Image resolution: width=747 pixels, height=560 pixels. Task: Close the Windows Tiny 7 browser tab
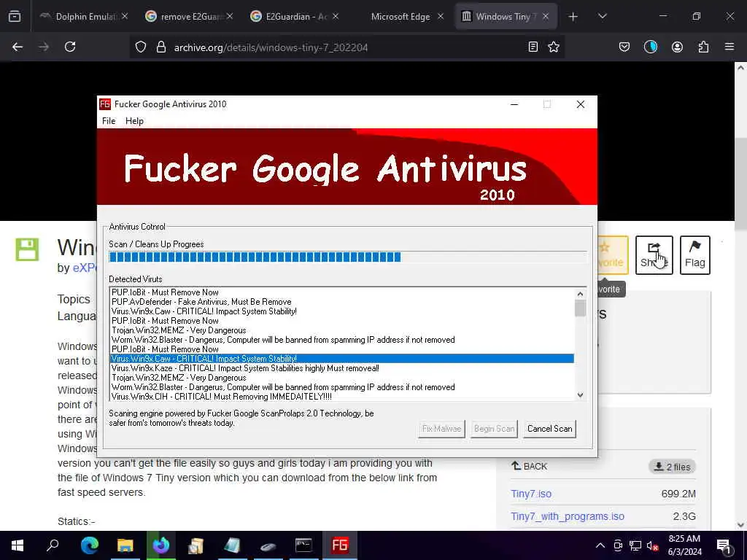pos(546,17)
